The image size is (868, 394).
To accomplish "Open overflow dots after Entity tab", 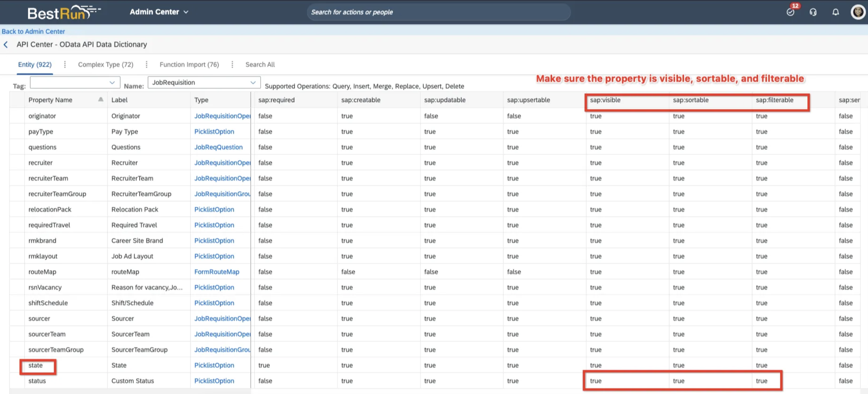I will [x=65, y=65].
